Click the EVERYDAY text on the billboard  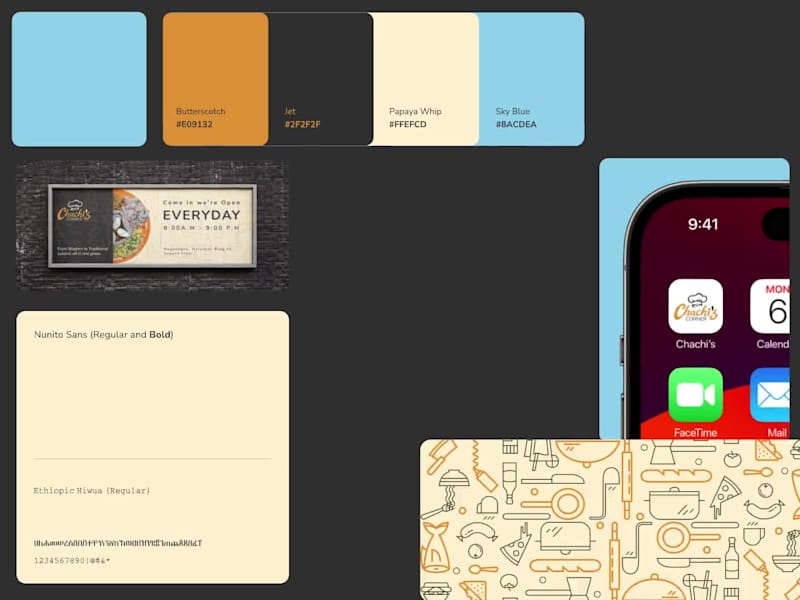pyautogui.click(x=202, y=215)
